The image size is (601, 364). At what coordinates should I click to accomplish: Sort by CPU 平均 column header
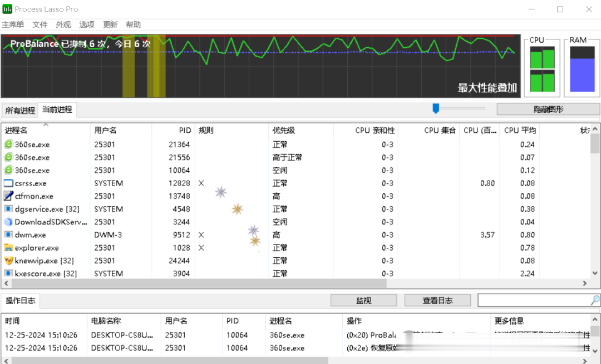[519, 130]
